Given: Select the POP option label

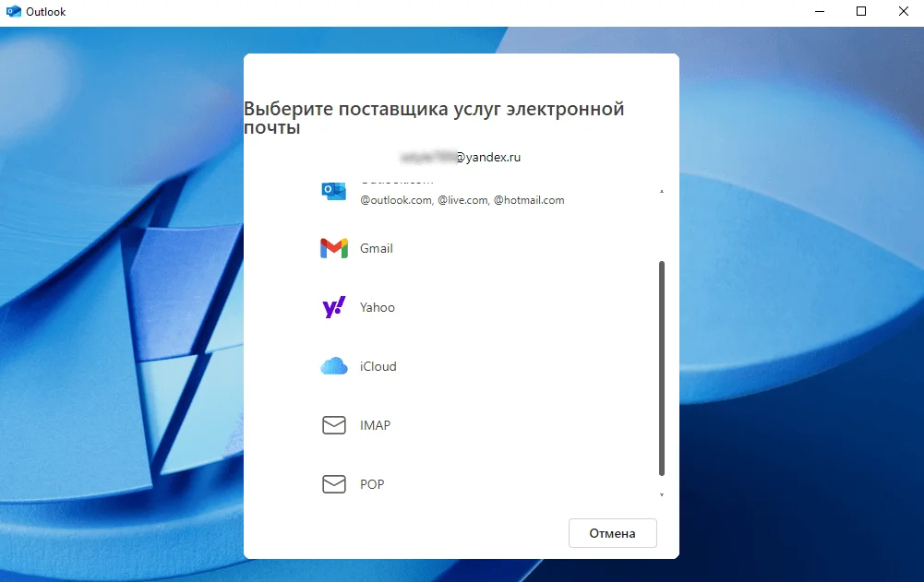Looking at the screenshot, I should click(372, 484).
